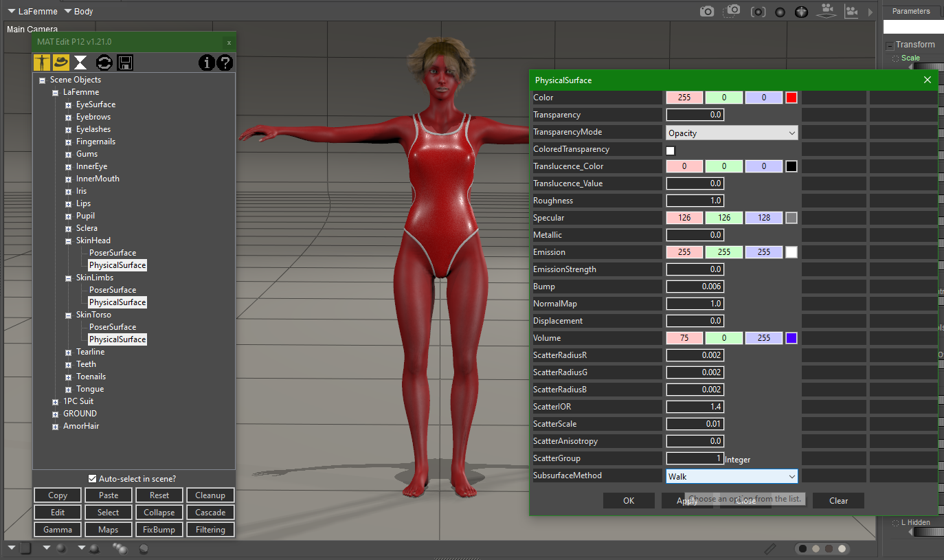Switch to the Parameters tab
944x560 pixels.
[910, 11]
